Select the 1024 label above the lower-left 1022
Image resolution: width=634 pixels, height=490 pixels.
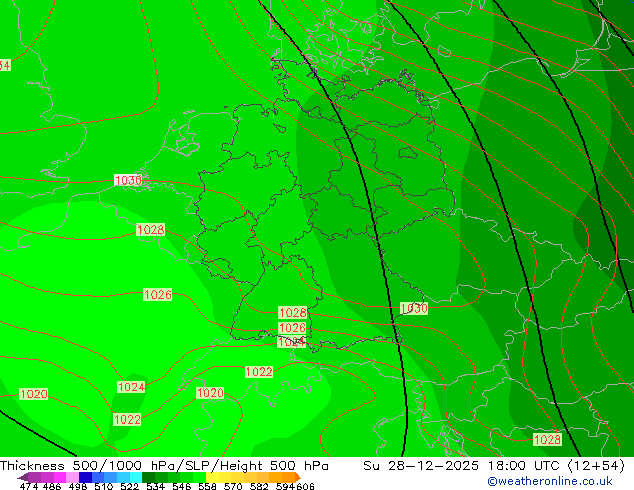click(131, 387)
